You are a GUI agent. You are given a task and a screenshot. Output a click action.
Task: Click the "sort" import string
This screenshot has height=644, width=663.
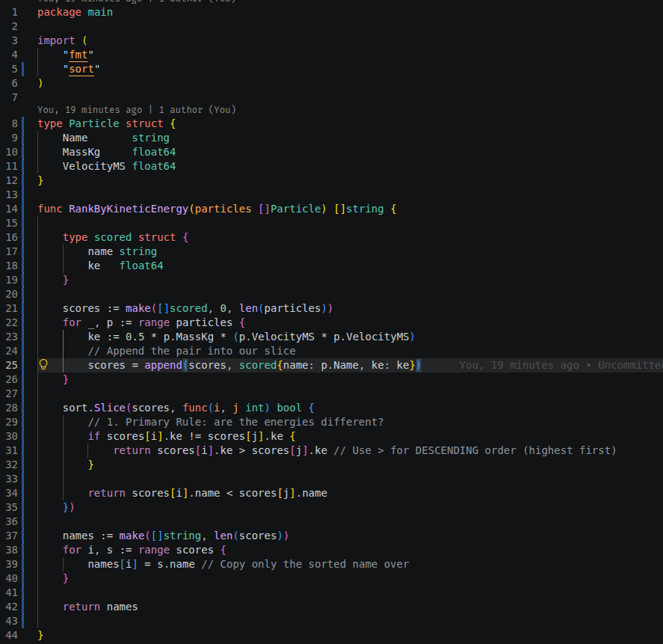pos(81,69)
